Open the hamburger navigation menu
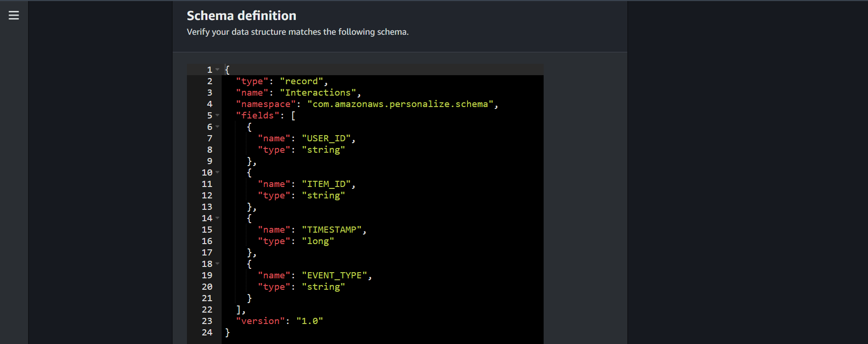 [14, 15]
